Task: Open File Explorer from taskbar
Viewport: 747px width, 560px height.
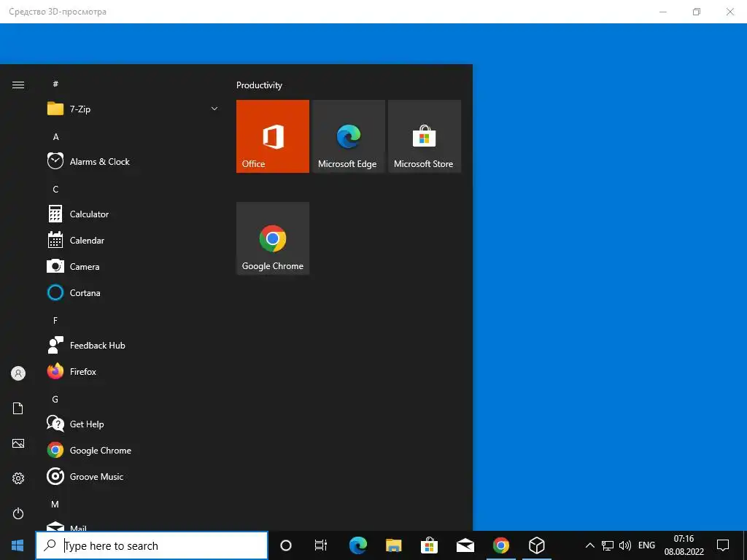Action: click(x=393, y=545)
